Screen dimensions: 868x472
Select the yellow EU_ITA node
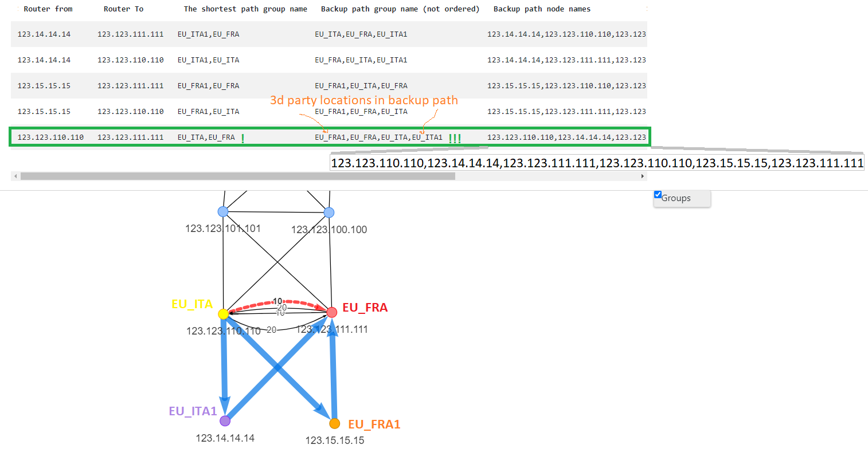coord(224,314)
